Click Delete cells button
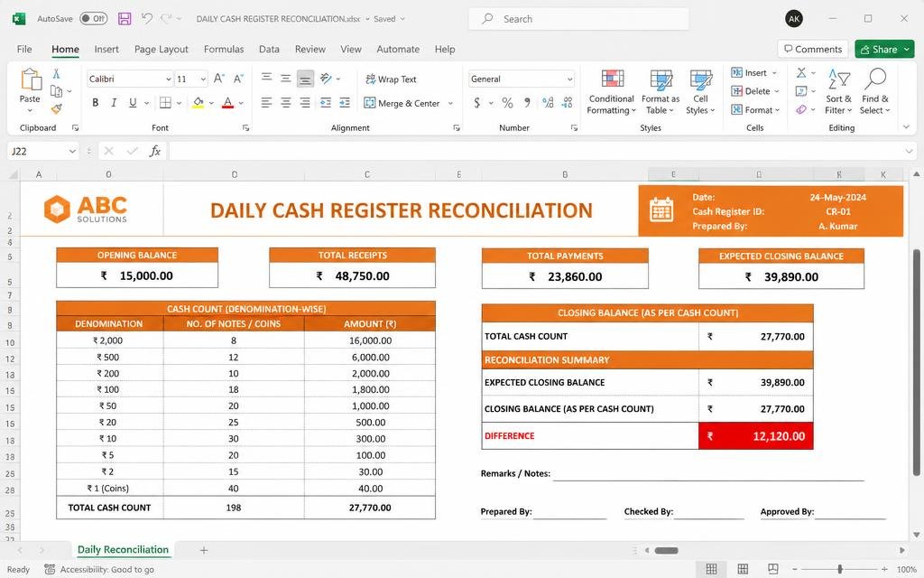 pyautogui.click(x=755, y=91)
